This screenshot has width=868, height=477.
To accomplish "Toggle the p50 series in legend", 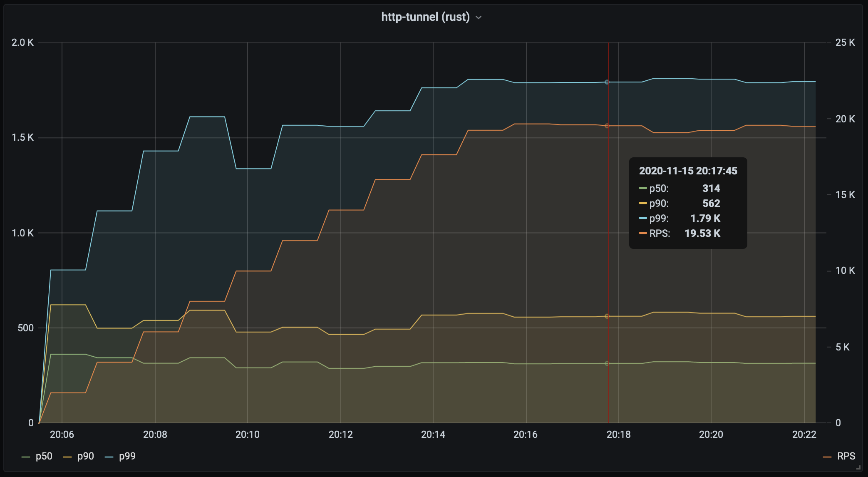I will (x=44, y=456).
